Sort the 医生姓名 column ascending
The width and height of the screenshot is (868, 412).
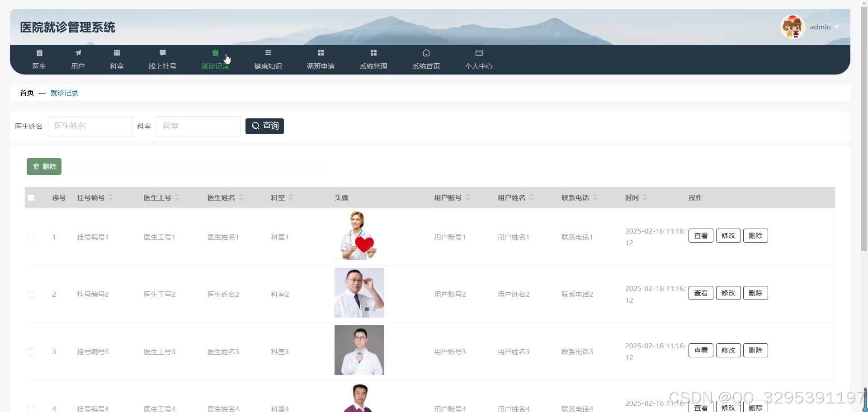pos(241,195)
